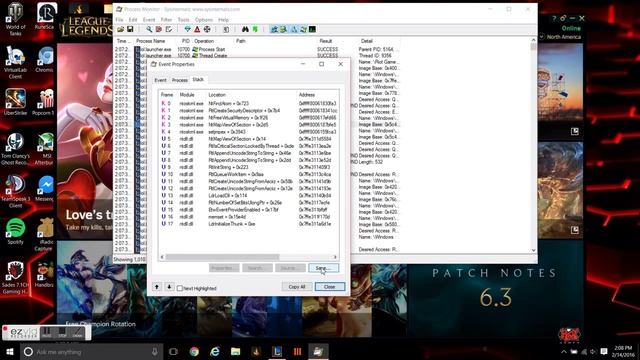Click the horizontal scrollbar in the stack list
Screen dimensions: 640x360
click(x=222, y=257)
